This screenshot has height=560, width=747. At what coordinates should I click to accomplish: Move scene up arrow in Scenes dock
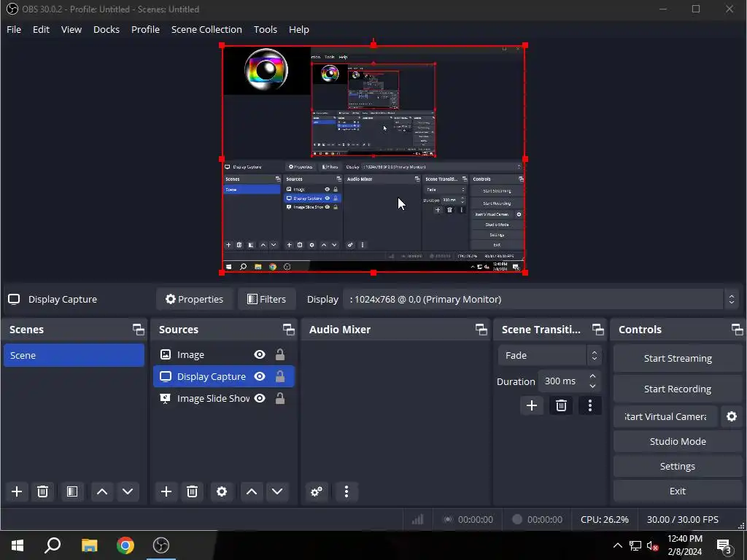tap(102, 491)
